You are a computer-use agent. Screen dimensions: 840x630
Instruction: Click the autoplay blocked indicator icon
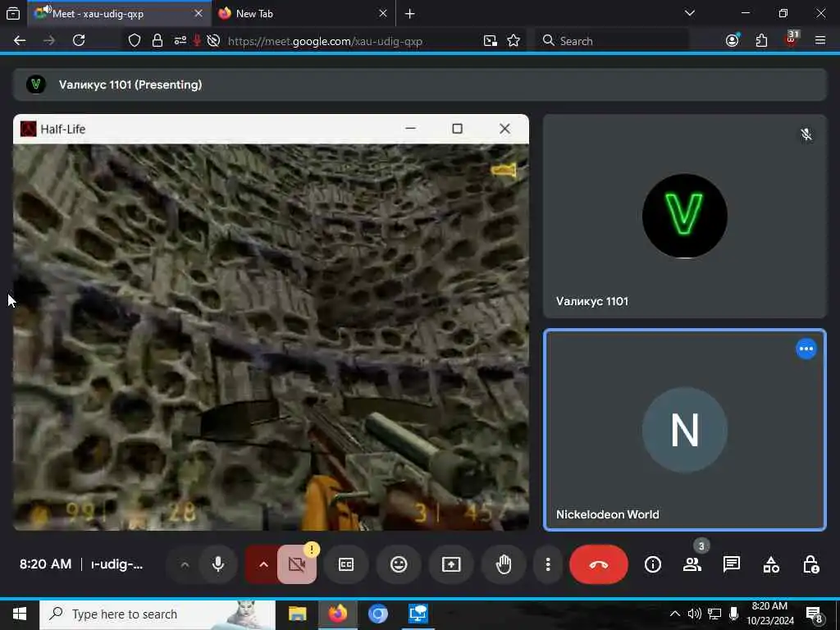coord(213,41)
